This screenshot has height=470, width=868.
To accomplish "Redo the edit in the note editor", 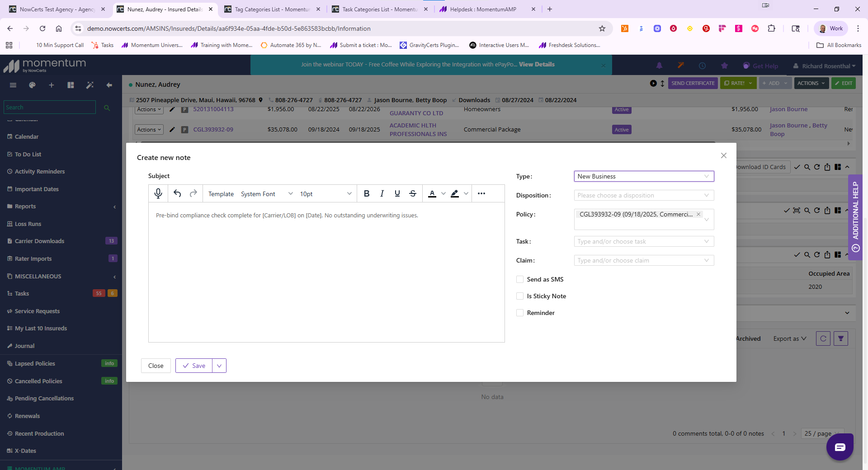I will point(193,193).
